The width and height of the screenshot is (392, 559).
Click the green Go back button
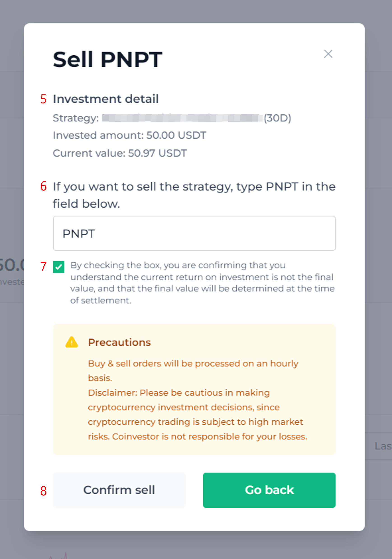point(269,490)
